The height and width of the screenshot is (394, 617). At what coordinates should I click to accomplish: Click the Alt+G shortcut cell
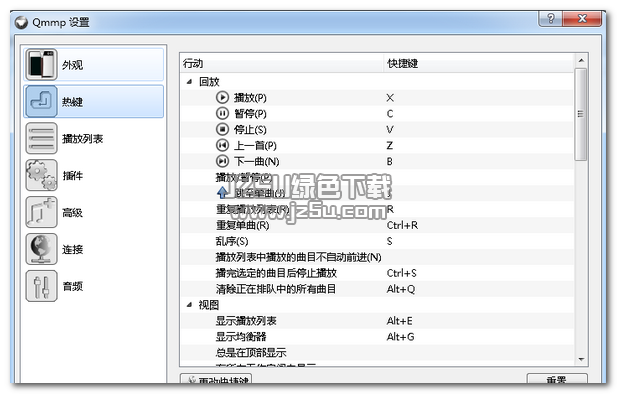400,337
